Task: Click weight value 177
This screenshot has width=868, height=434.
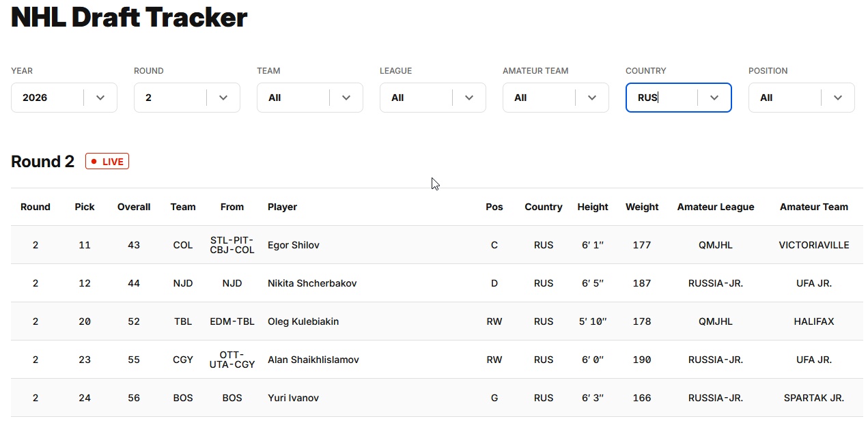Action: (x=642, y=245)
